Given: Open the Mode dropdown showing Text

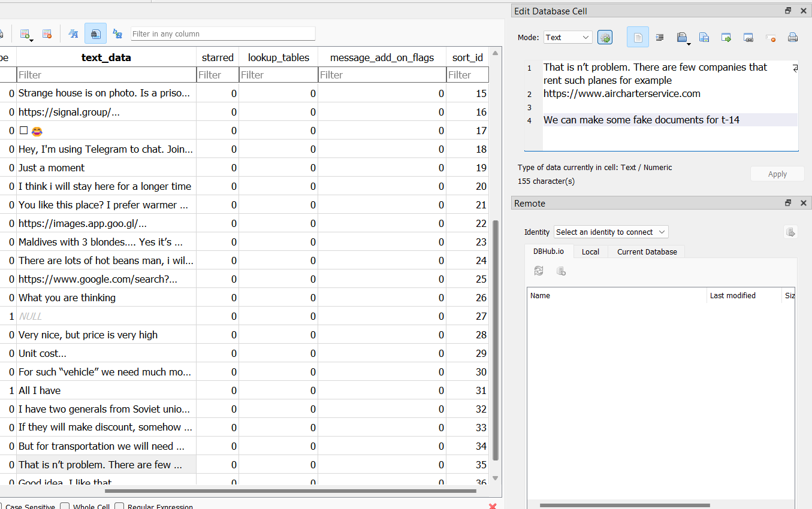Looking at the screenshot, I should coord(568,37).
